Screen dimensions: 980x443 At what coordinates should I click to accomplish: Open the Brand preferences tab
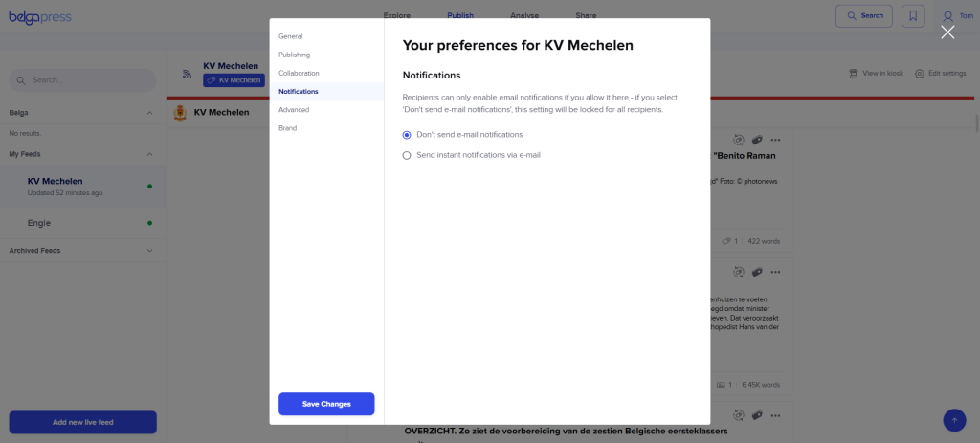pyautogui.click(x=287, y=128)
